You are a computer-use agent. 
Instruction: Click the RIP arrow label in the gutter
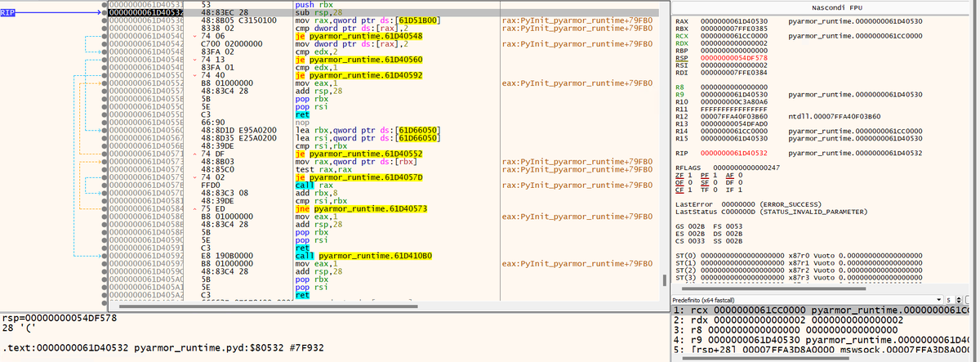pyautogui.click(x=7, y=12)
